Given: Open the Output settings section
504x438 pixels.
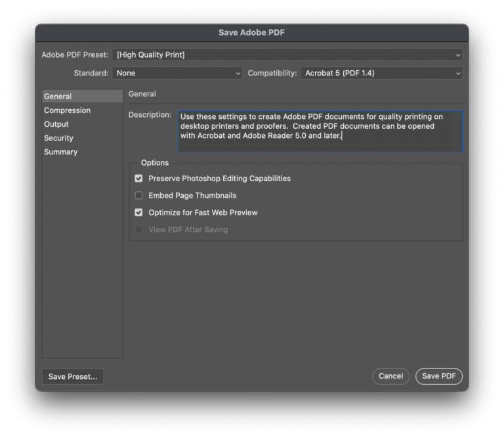Looking at the screenshot, I should tap(56, 124).
